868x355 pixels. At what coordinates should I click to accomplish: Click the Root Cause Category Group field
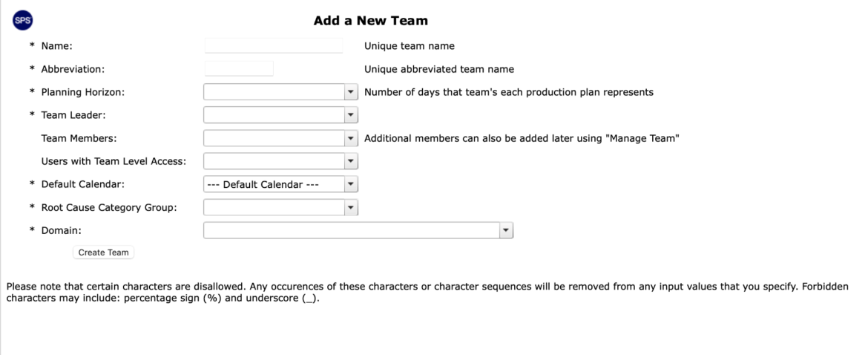coord(280,208)
